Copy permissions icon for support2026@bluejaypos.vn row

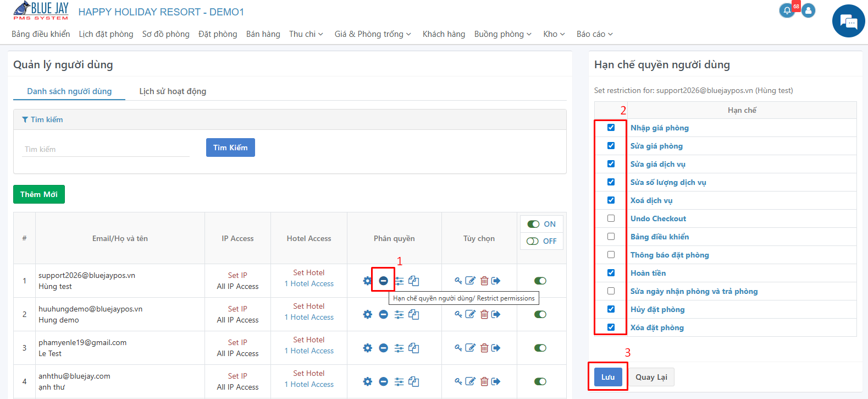[x=414, y=281]
